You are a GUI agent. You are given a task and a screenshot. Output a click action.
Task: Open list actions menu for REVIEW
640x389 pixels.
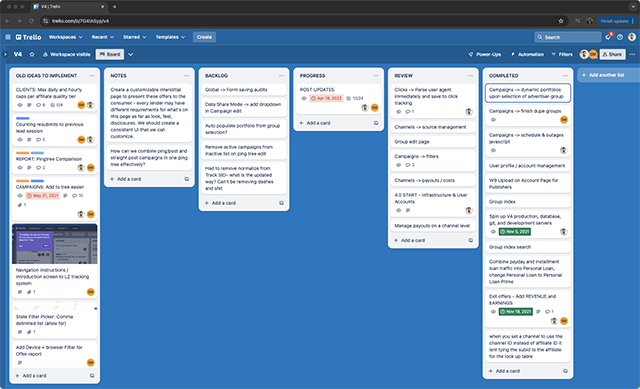pos(471,76)
